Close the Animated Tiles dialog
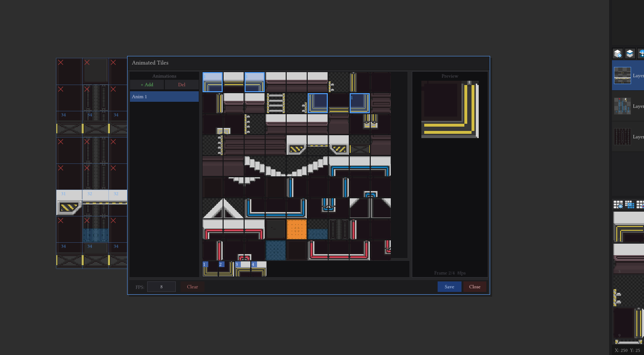644x355 pixels. (x=474, y=287)
